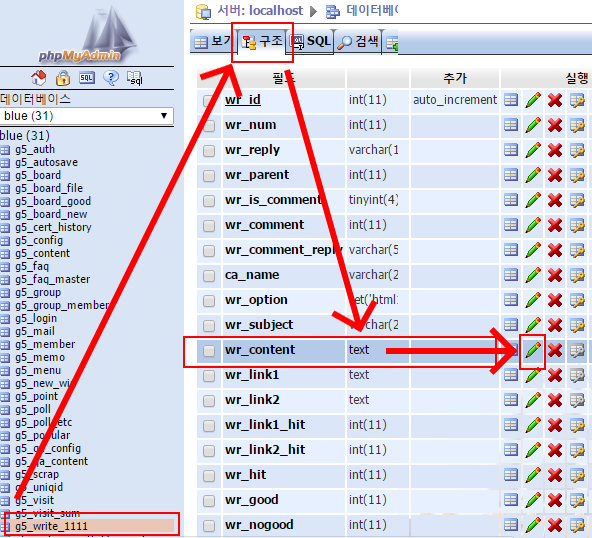The image size is (592, 538).
Task: Set primary key on wr_link2_hit
Action: (577, 450)
